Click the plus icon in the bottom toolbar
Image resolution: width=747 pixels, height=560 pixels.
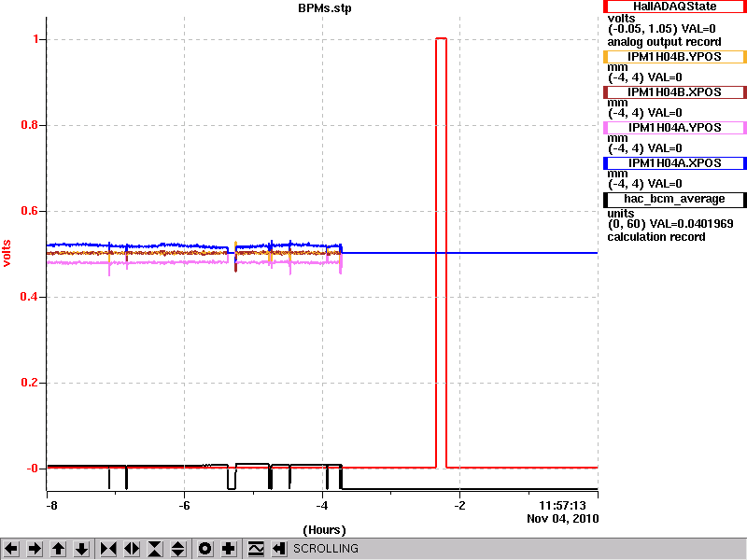tap(229, 549)
